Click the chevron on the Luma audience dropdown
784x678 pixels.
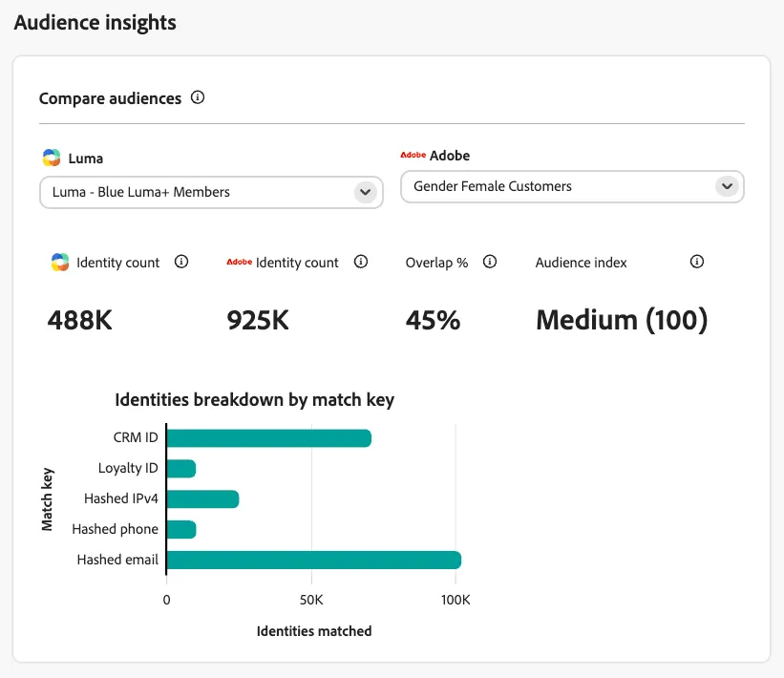coord(366,192)
